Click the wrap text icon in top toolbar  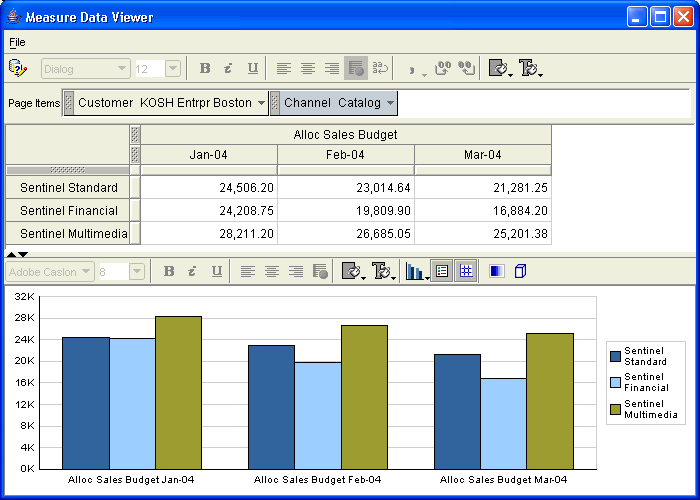coord(380,68)
